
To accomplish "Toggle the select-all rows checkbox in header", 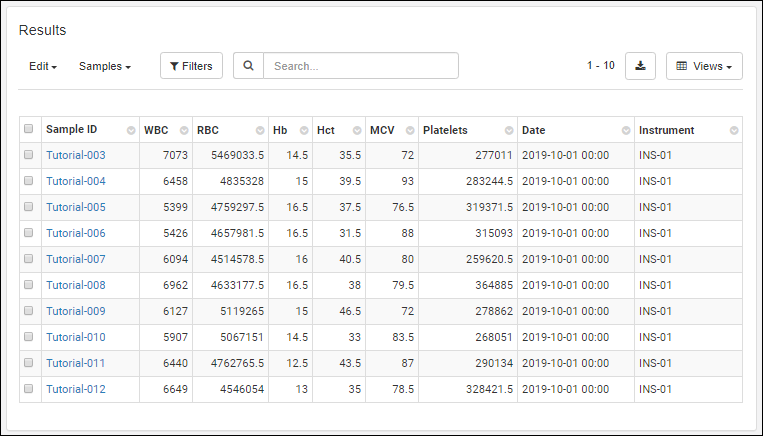I will click(x=29, y=129).
